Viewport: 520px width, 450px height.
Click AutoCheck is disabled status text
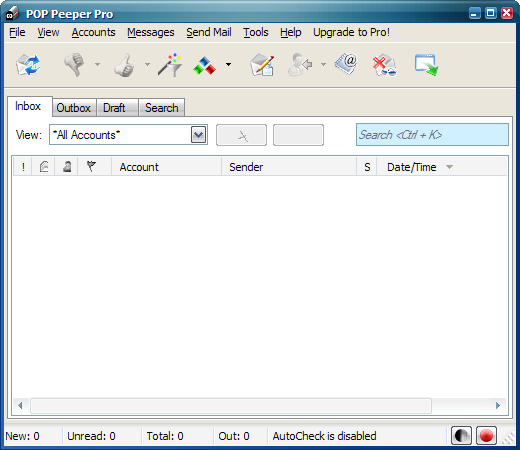325,436
